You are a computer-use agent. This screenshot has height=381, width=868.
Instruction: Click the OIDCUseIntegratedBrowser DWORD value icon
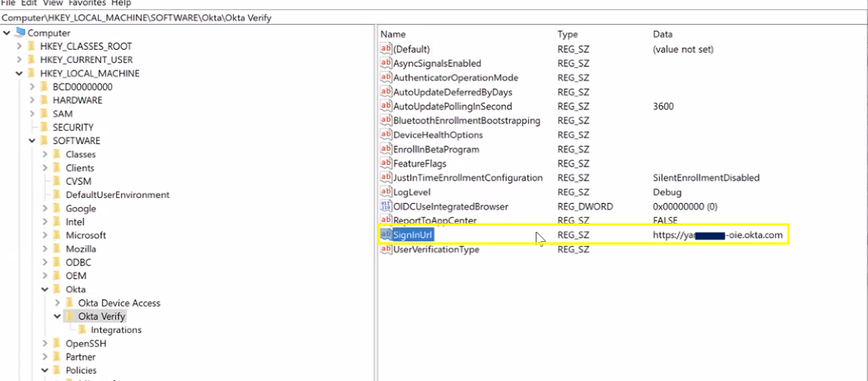[386, 206]
